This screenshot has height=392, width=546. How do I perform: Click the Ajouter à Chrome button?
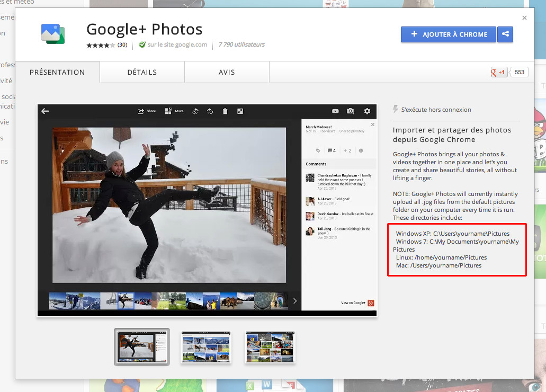[x=449, y=34]
